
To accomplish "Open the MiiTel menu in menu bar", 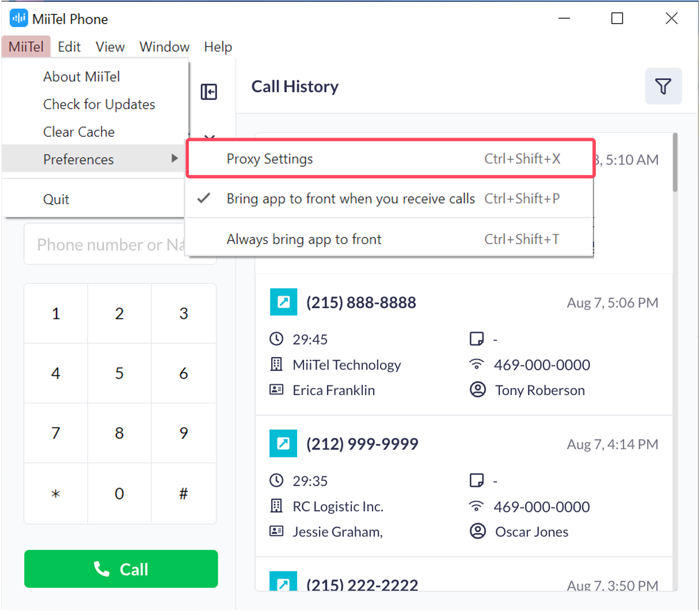I will coord(26,46).
